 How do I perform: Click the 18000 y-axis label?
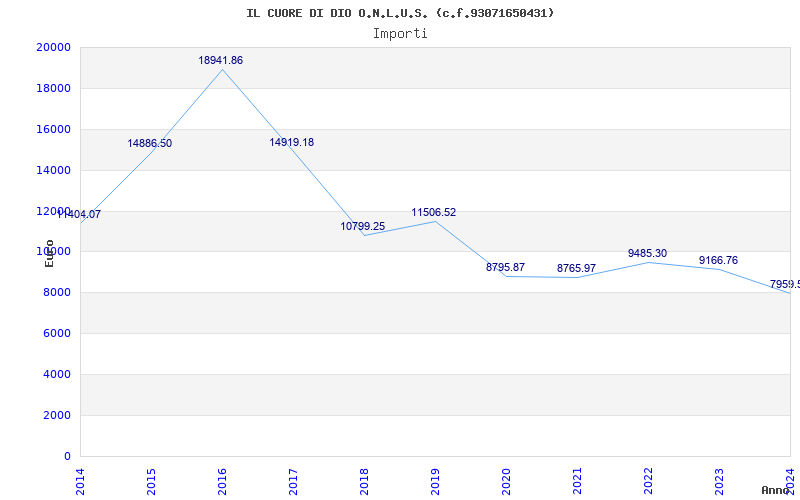coord(54,88)
